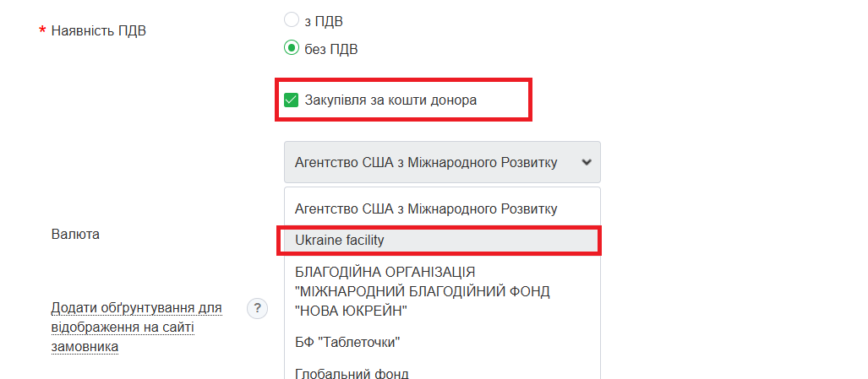The height and width of the screenshot is (379, 868).
Task: Click the "Наявність ПДВ" field label
Action: tap(99, 32)
